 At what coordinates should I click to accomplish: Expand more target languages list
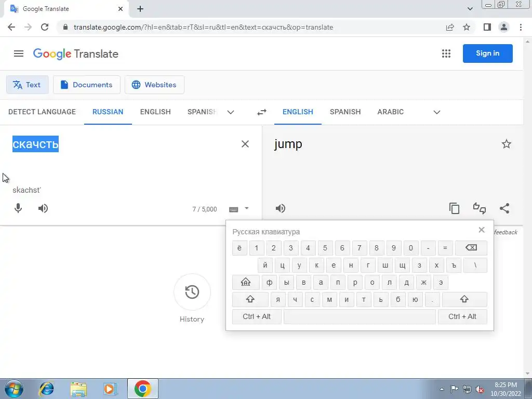coord(437,112)
